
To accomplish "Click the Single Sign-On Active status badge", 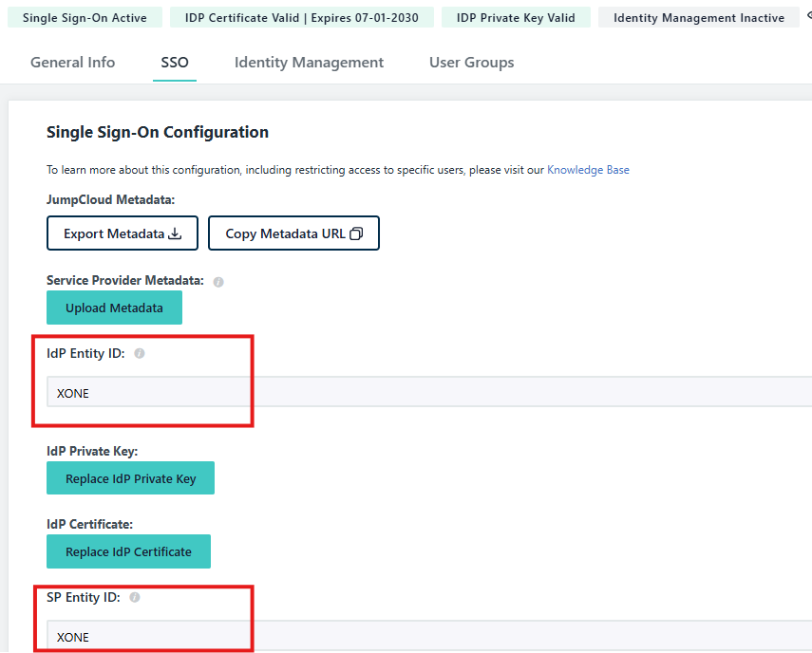I will point(85,17).
